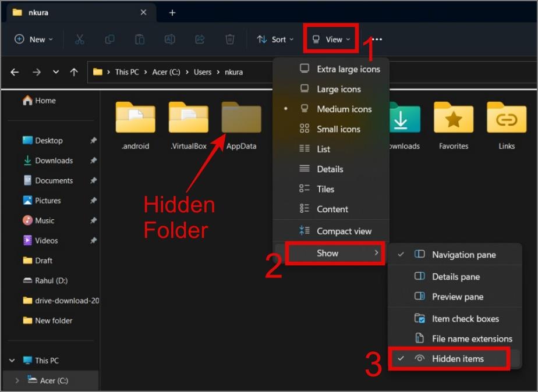Switch to Details view

point(331,169)
